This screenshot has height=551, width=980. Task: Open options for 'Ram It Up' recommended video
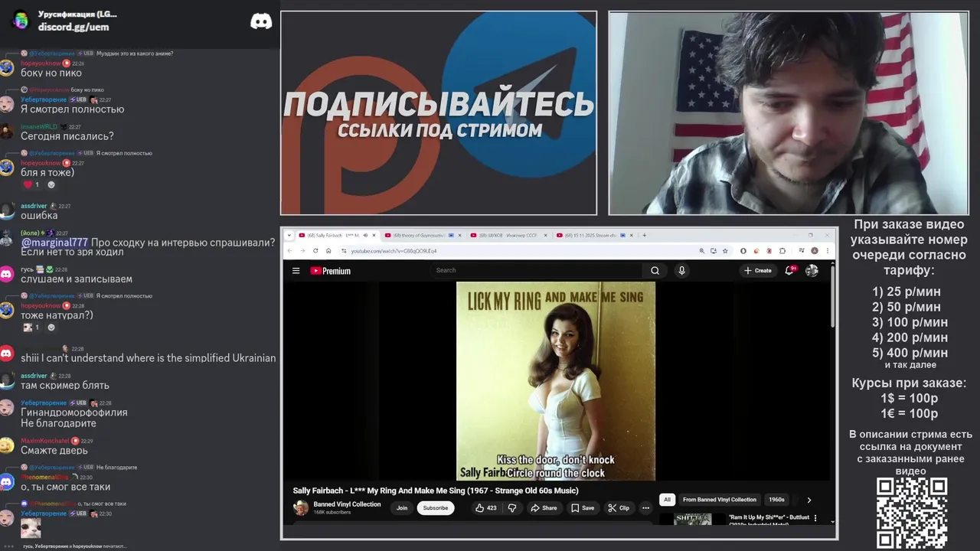click(x=815, y=518)
